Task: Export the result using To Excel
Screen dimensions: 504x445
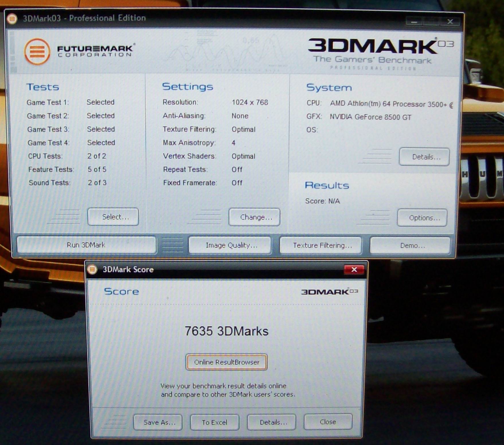Action: pos(214,422)
